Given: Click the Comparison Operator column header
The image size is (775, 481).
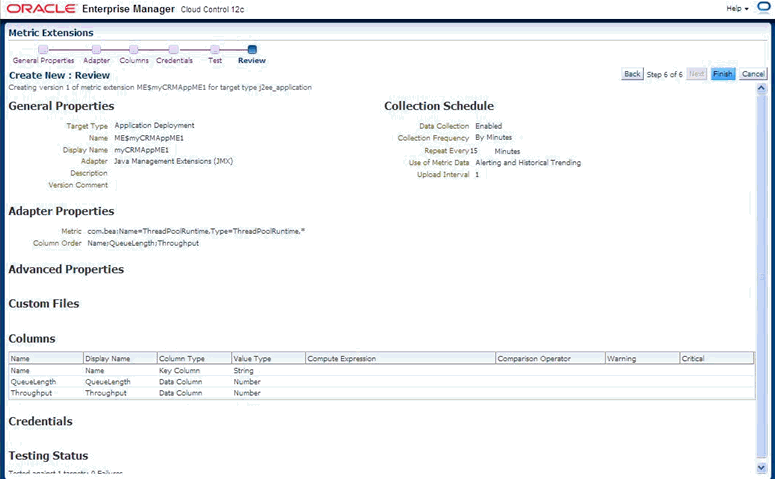Looking at the screenshot, I should (551, 358).
